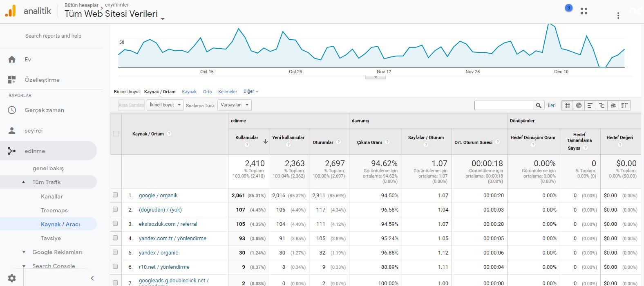The height and width of the screenshot is (286, 644).
Task: Select the pivot table view icon
Action: coord(624,105)
